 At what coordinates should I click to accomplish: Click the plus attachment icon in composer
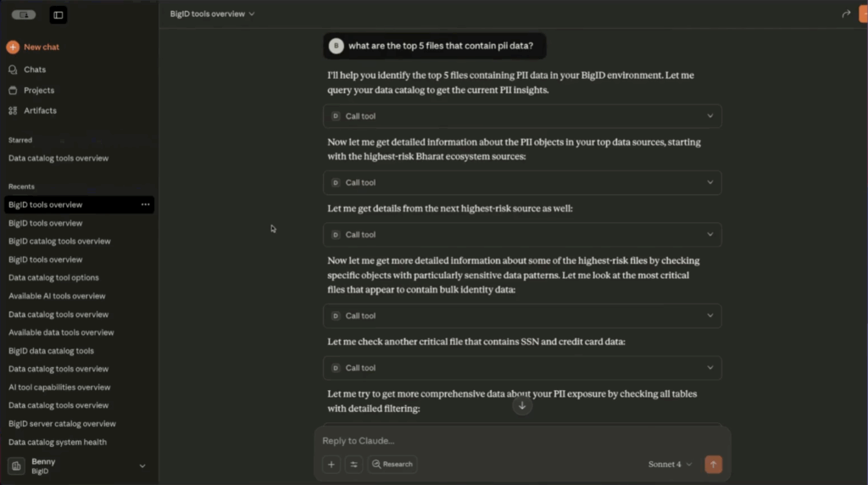point(331,464)
